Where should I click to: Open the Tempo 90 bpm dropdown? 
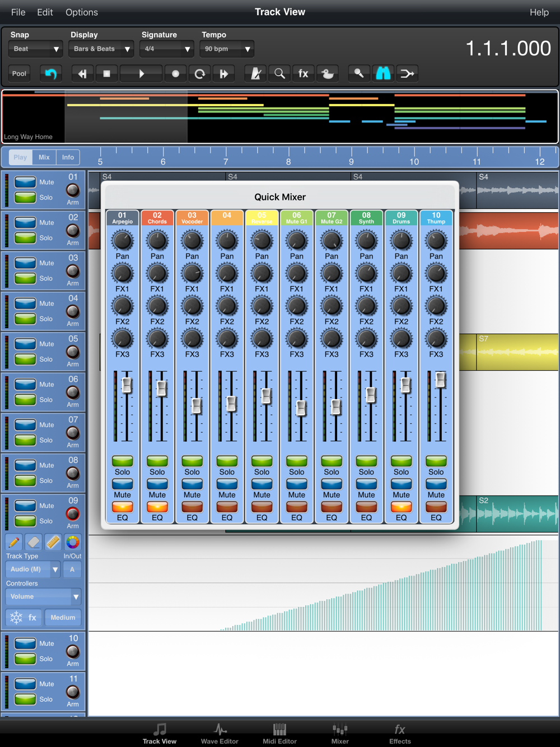pyautogui.click(x=226, y=49)
